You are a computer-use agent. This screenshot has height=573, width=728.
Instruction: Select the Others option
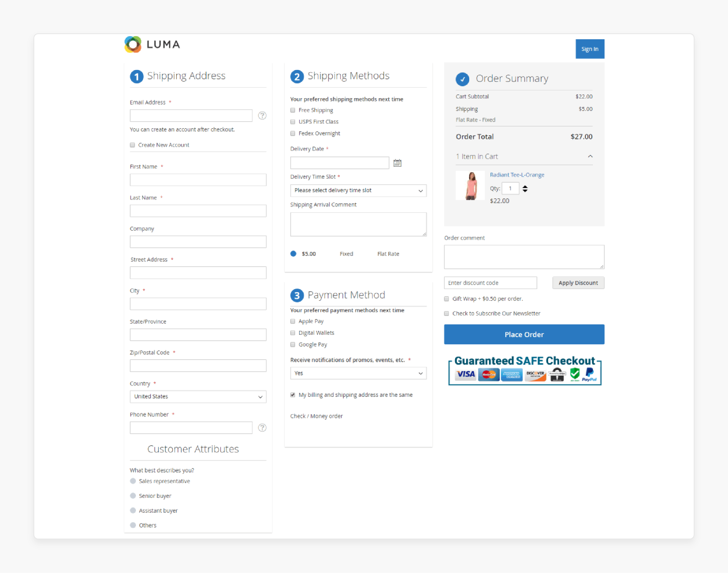click(133, 525)
